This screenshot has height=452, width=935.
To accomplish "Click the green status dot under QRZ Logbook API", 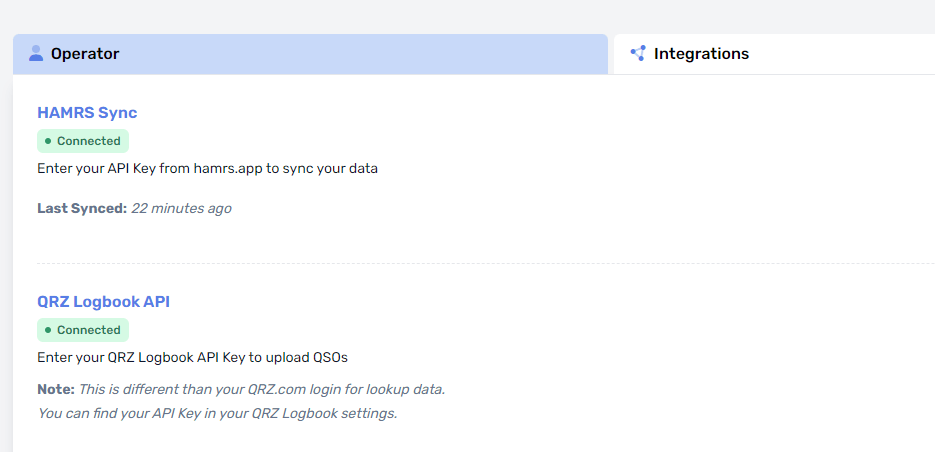I will [48, 330].
